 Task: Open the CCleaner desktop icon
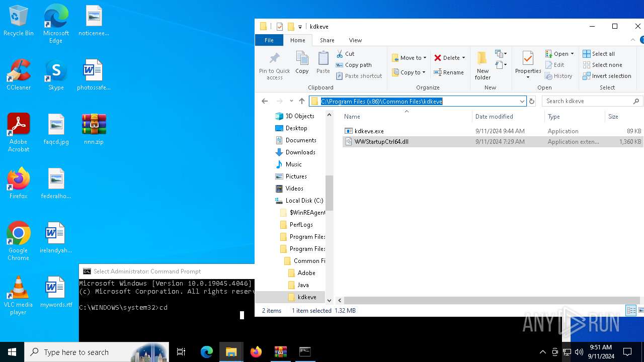tap(18, 75)
